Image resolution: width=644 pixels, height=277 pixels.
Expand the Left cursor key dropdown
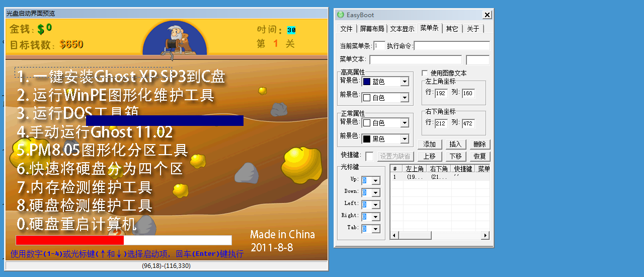pyautogui.click(x=376, y=204)
